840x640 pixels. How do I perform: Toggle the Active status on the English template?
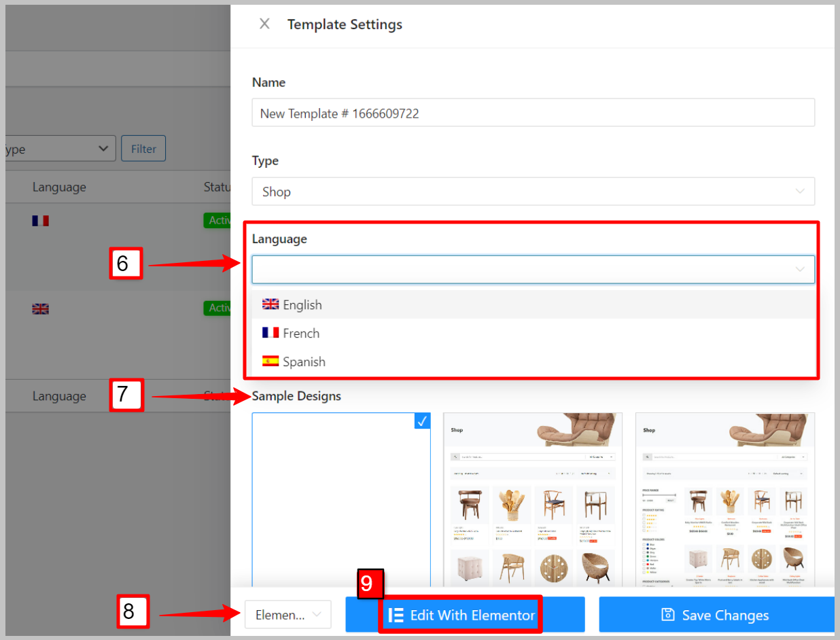[215, 308]
